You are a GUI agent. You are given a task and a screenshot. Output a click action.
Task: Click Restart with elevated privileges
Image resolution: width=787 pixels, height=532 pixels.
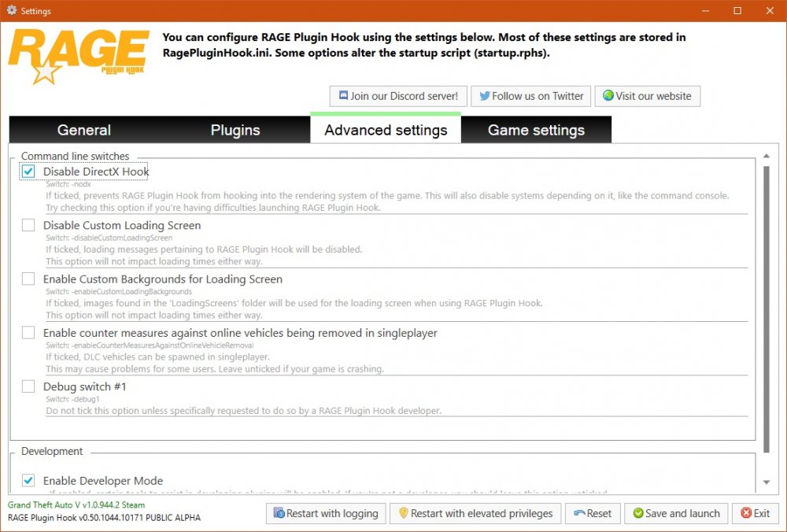(x=475, y=513)
